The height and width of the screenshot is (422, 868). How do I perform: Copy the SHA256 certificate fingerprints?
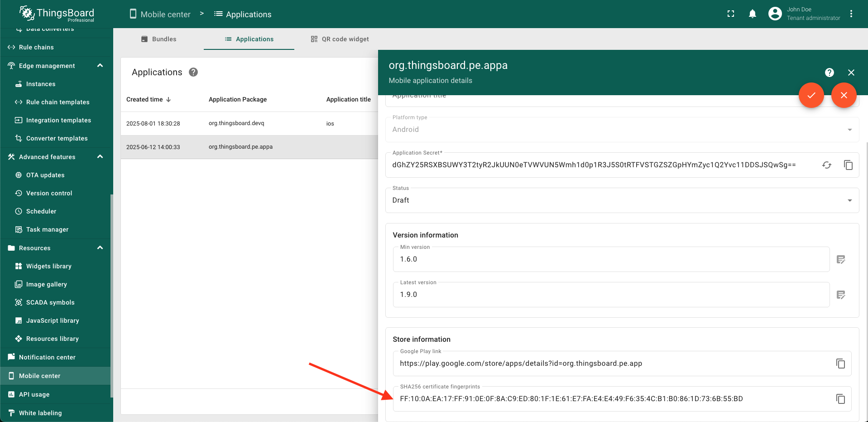click(840, 399)
